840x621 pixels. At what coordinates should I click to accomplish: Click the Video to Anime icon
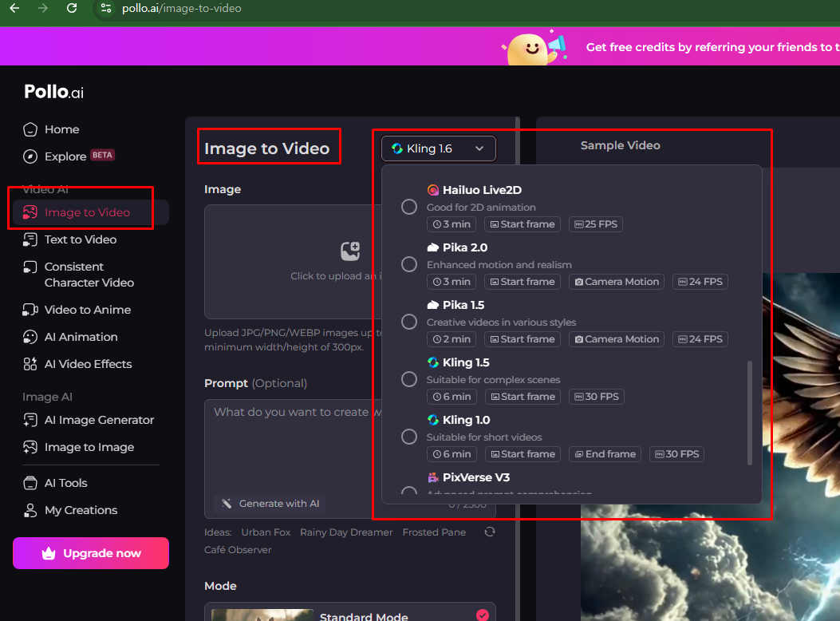point(30,310)
